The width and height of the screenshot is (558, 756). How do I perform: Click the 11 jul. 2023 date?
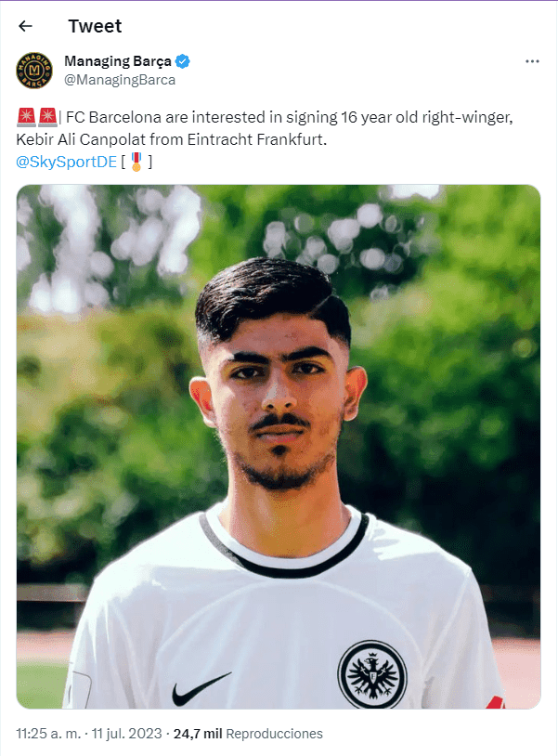126,734
